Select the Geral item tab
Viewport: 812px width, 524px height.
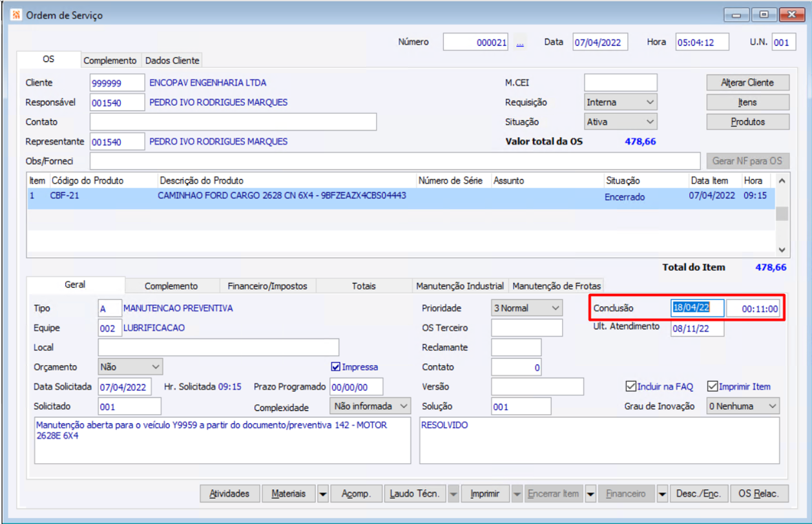[75, 284]
